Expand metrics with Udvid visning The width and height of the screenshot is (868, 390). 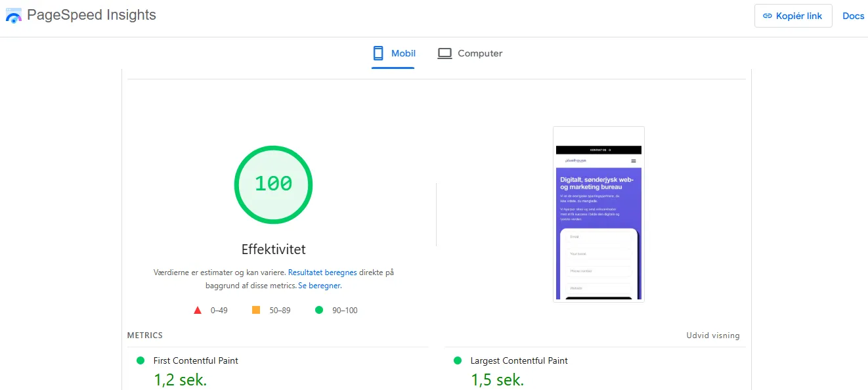[713, 336]
